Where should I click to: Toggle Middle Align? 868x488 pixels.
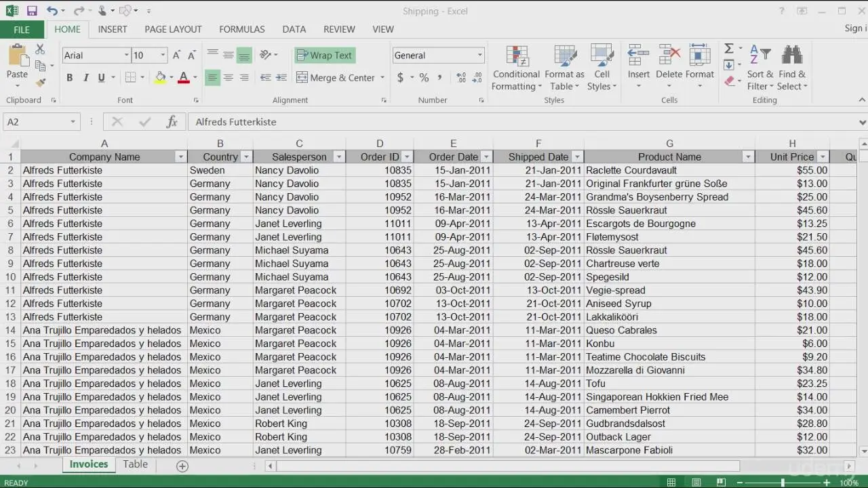[229, 56]
